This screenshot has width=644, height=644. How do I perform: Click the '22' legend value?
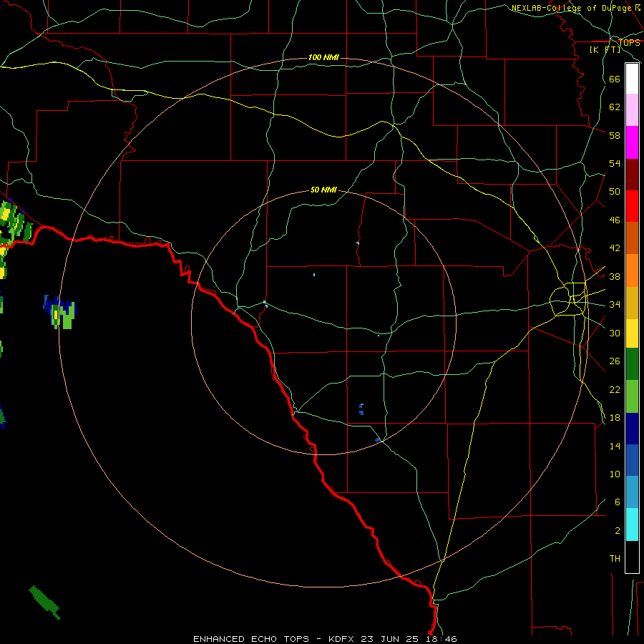[x=615, y=389]
